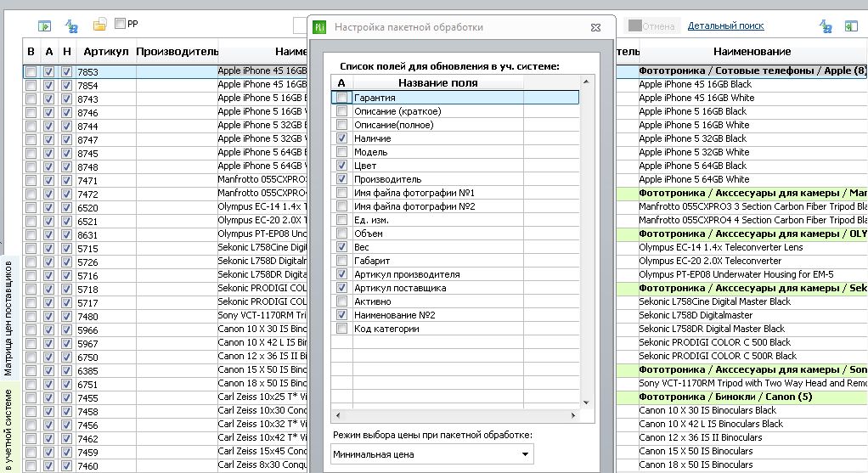Image resolution: width=868 pixels, height=473 pixels.
Task: Click the green-arrow panel icon in left toolbar
Action: 44,25
